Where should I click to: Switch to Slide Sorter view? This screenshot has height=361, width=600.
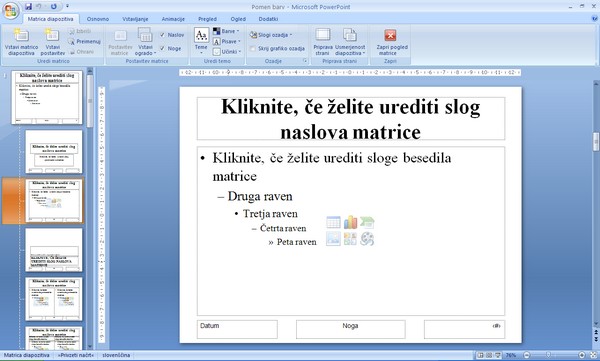(489, 355)
